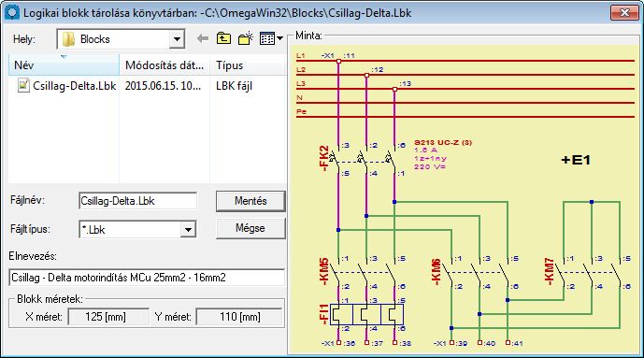Screen dimensions: 644x358
Task: Click the back arrow navigation icon
Action: click(203, 39)
